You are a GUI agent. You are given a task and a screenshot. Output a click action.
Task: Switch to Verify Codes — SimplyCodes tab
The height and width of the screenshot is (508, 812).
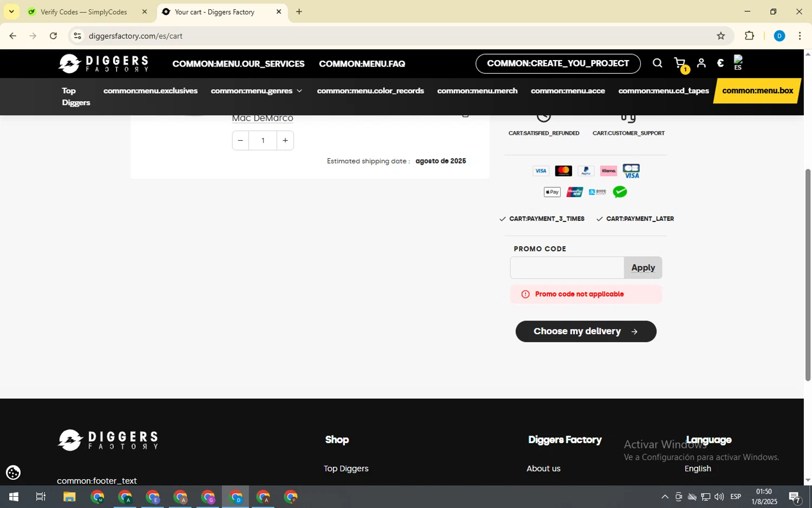84,11
